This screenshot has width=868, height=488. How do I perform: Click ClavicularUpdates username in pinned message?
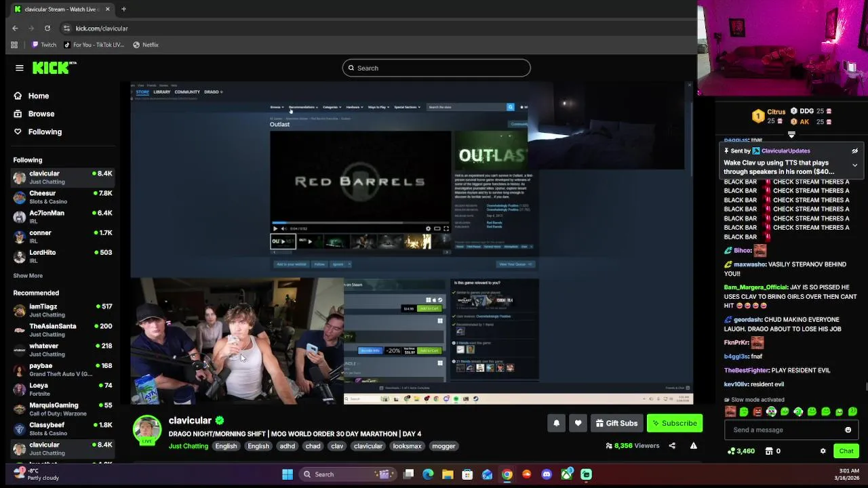(x=785, y=151)
